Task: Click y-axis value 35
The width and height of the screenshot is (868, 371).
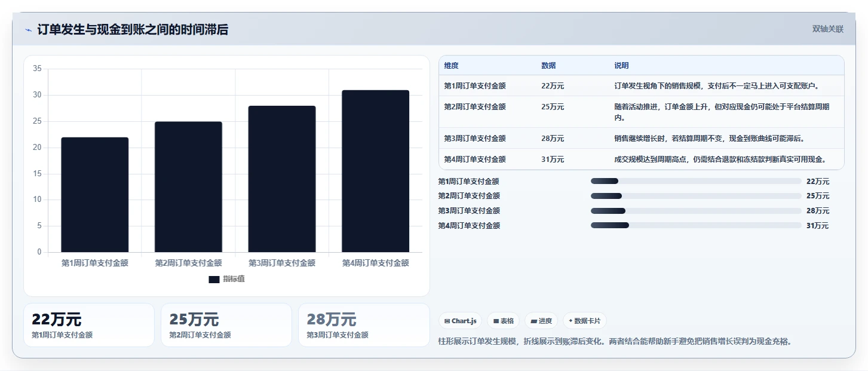Action: tap(37, 69)
